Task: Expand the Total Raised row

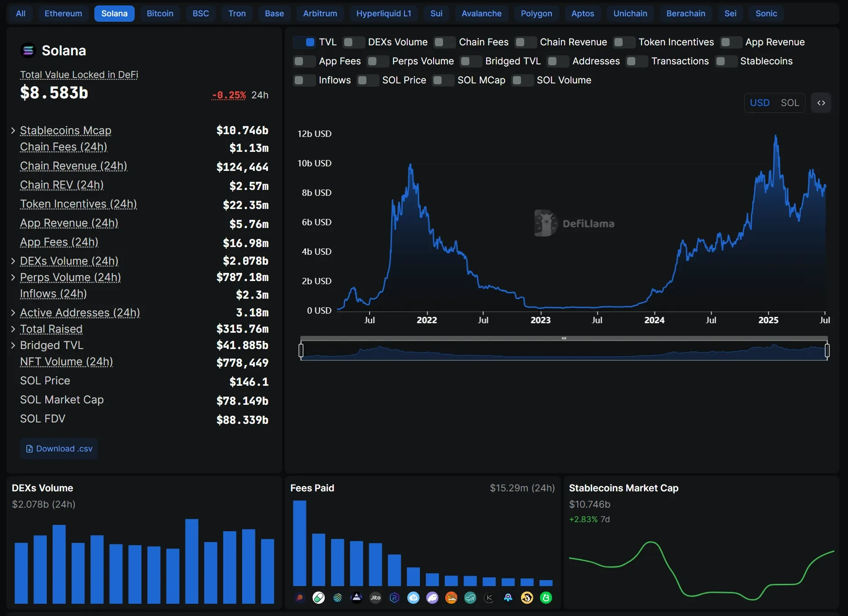Action: point(13,329)
